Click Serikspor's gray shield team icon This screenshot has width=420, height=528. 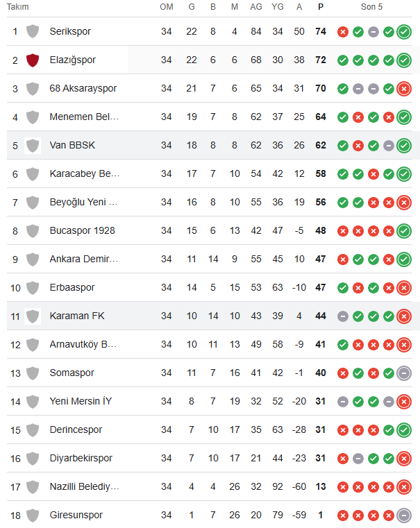(x=33, y=32)
